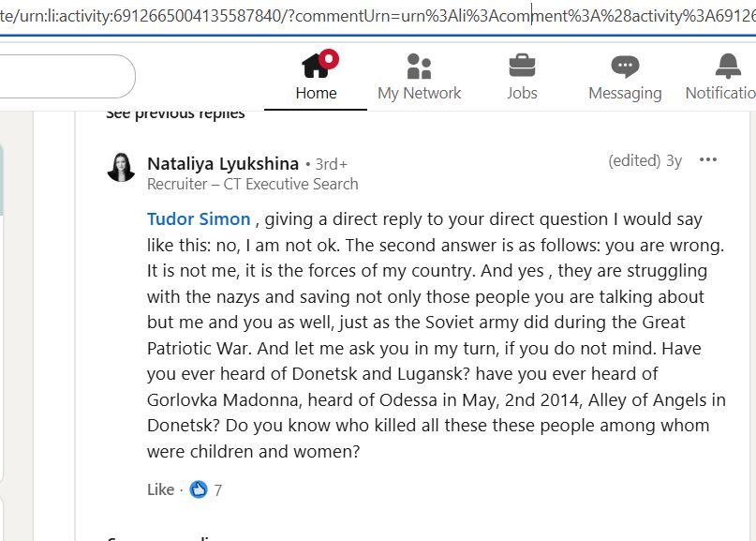The image size is (756, 541).
Task: Open Nataliya Lyukshina's profile photo
Action: coord(122,167)
